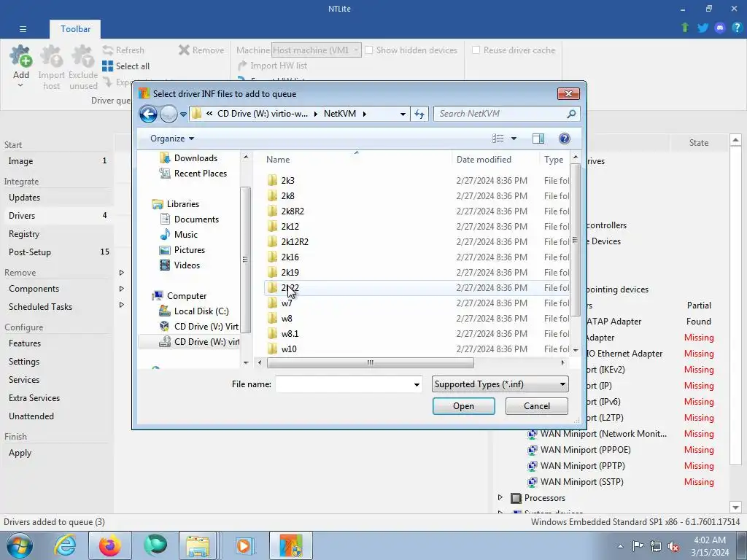This screenshot has width=747, height=560.
Task: Enable Reuse driver cache checkbox
Action: click(x=476, y=50)
